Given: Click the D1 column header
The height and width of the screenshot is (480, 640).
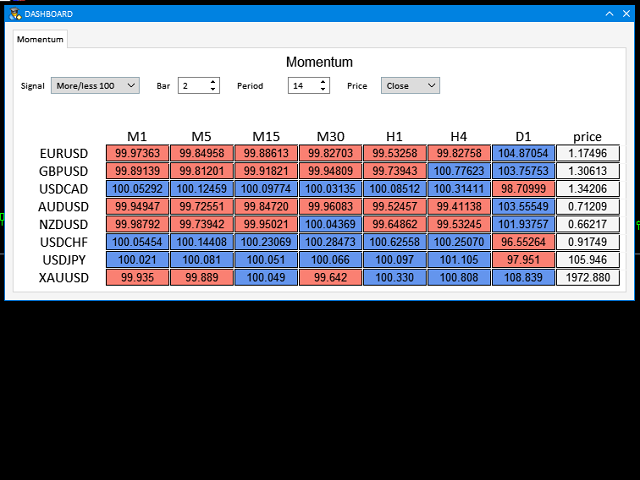Looking at the screenshot, I should click(523, 136).
